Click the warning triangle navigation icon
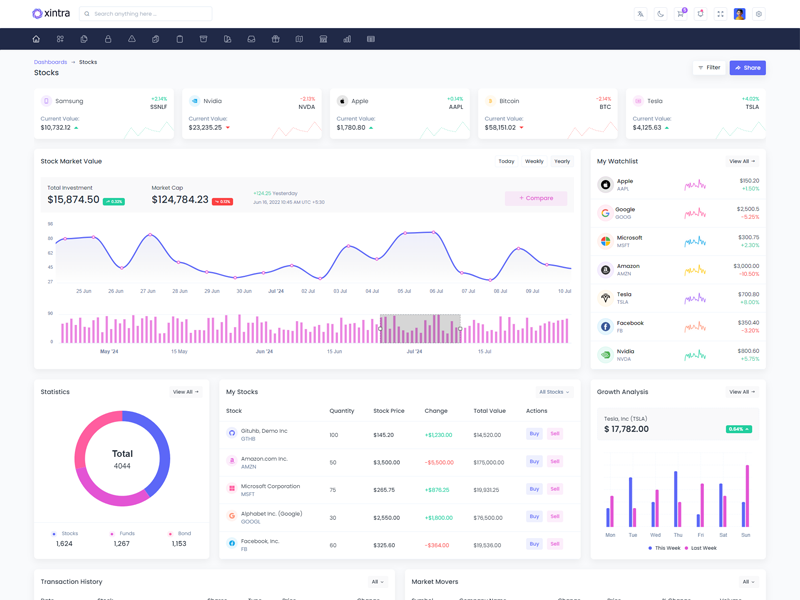This screenshot has width=800, height=600. tap(132, 39)
